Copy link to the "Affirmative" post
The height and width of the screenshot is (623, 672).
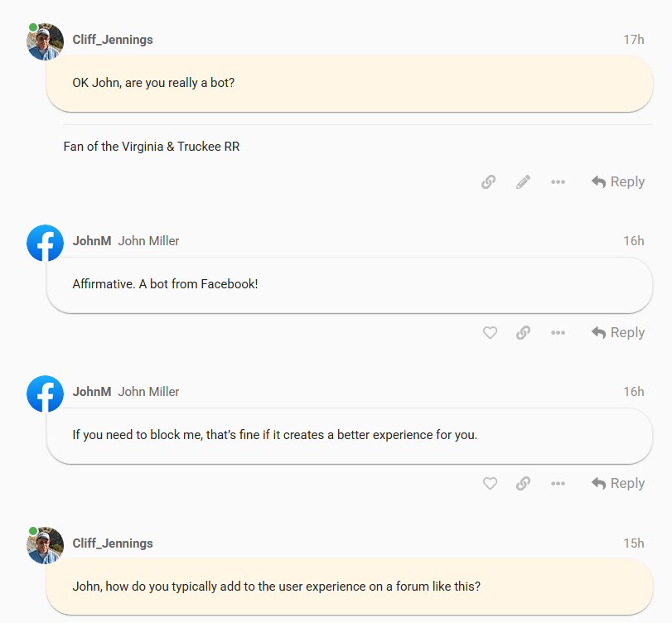[x=523, y=333]
